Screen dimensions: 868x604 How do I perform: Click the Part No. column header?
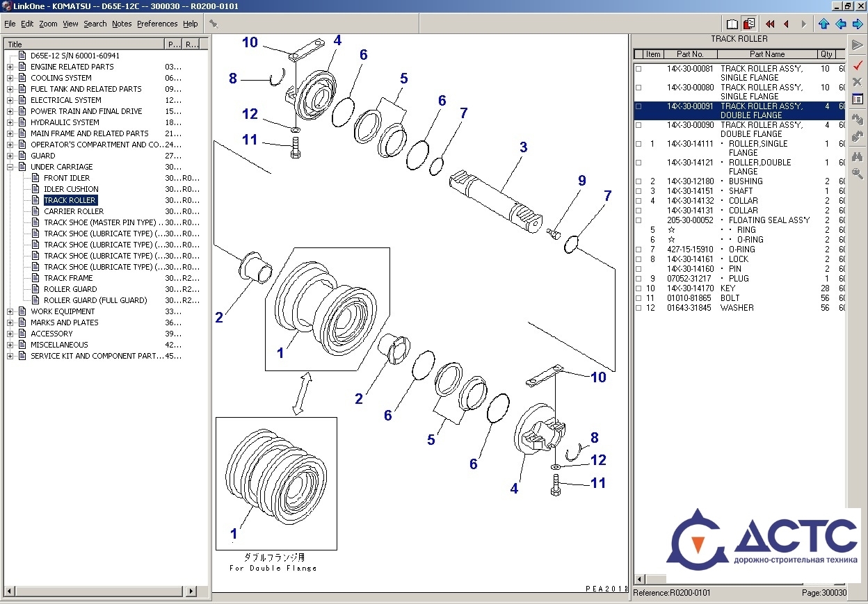pos(690,54)
